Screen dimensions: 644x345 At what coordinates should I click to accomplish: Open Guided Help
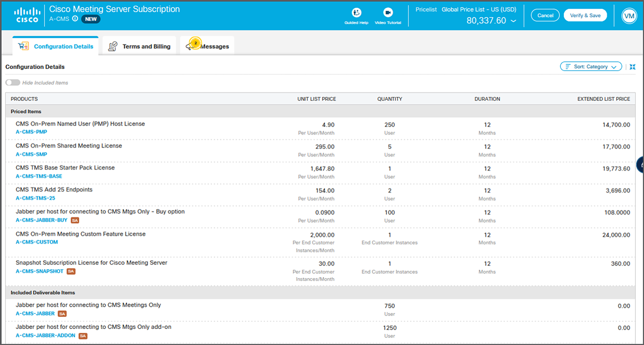click(356, 16)
